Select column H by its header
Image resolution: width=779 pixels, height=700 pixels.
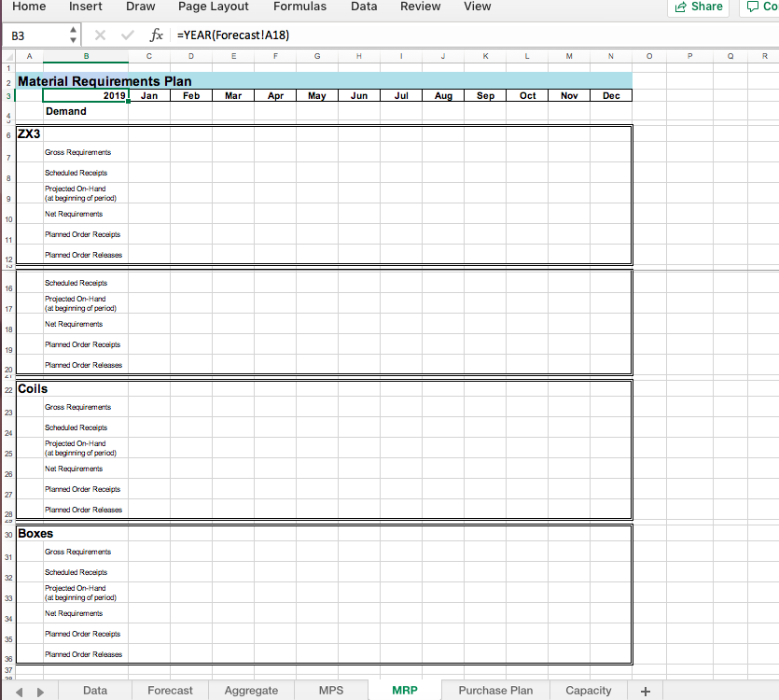[x=358, y=56]
